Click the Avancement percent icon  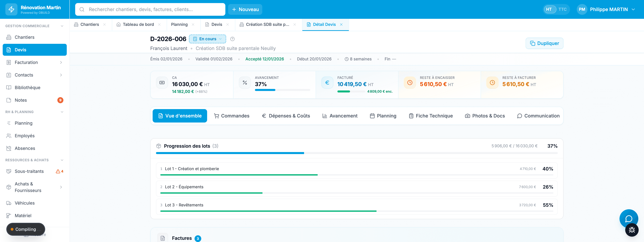point(245,83)
